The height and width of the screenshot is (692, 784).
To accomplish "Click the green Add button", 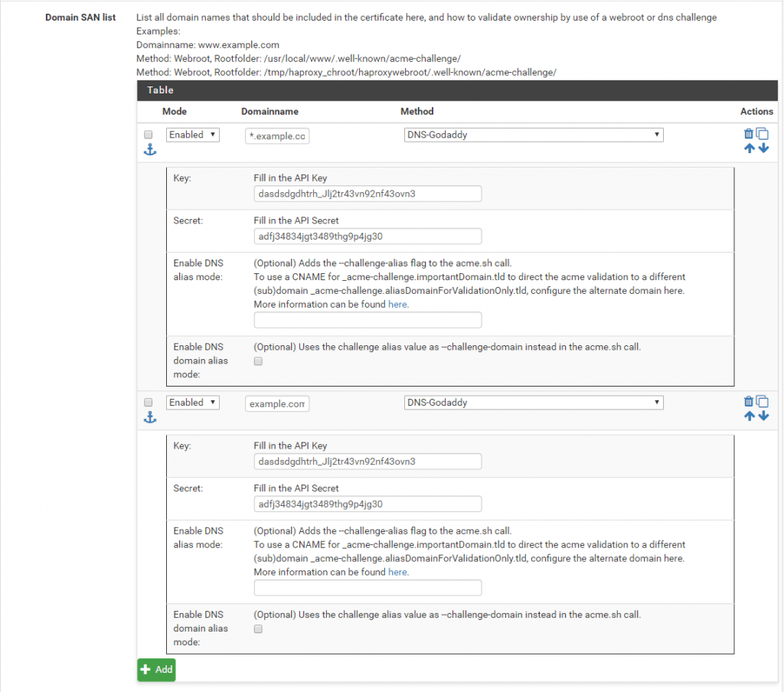I will pos(157,669).
